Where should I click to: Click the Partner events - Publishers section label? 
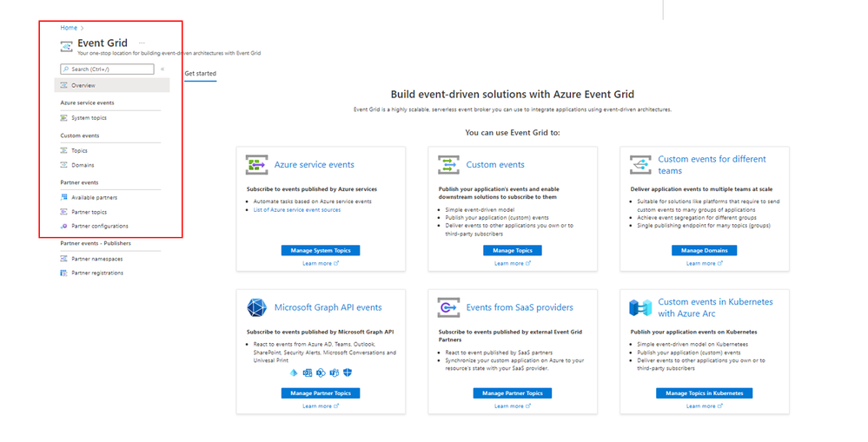pos(96,243)
